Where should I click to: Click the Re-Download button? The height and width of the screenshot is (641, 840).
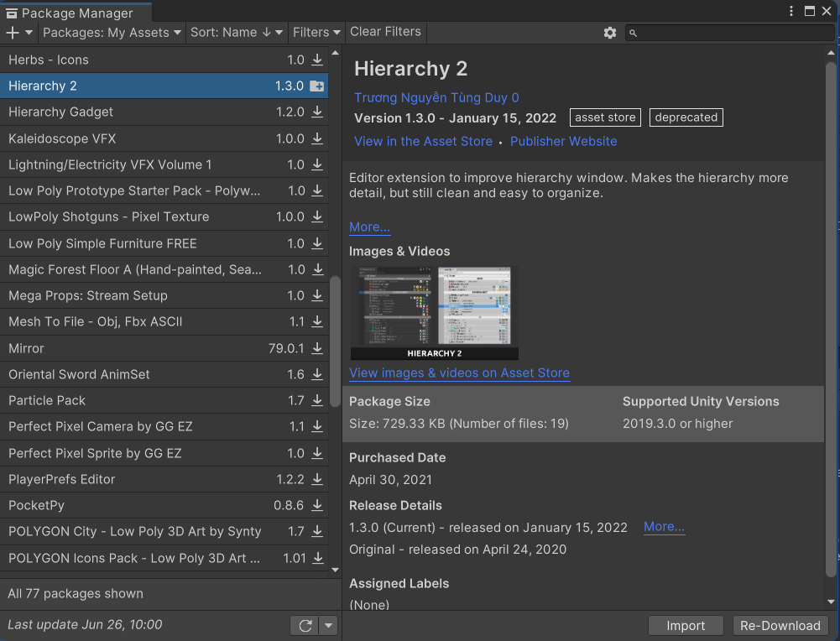pyautogui.click(x=780, y=625)
